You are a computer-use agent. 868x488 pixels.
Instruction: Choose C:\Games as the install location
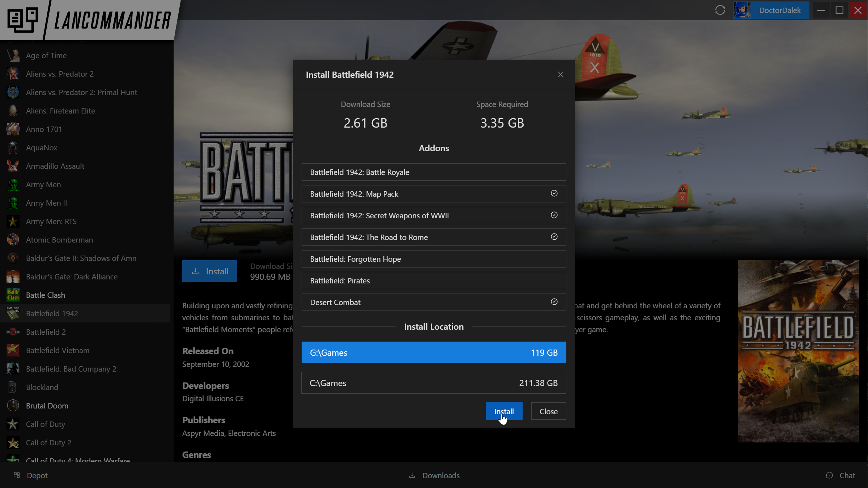pos(434,383)
